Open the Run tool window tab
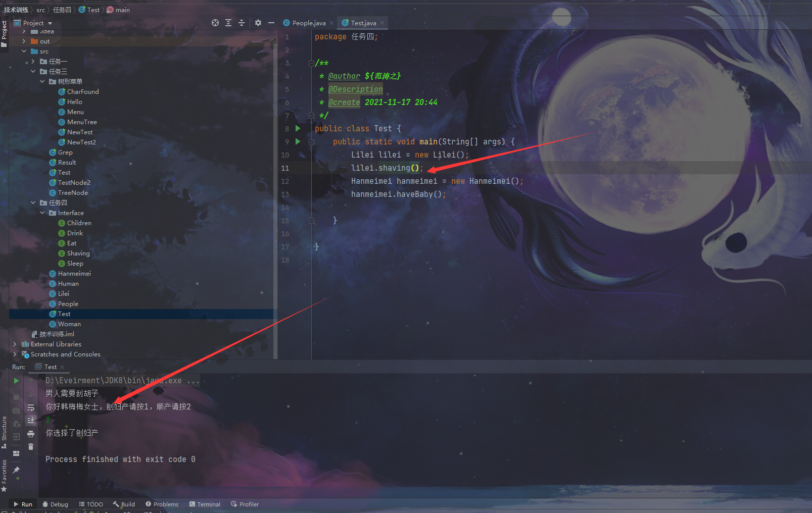This screenshot has width=812, height=513. pyautogui.click(x=23, y=504)
